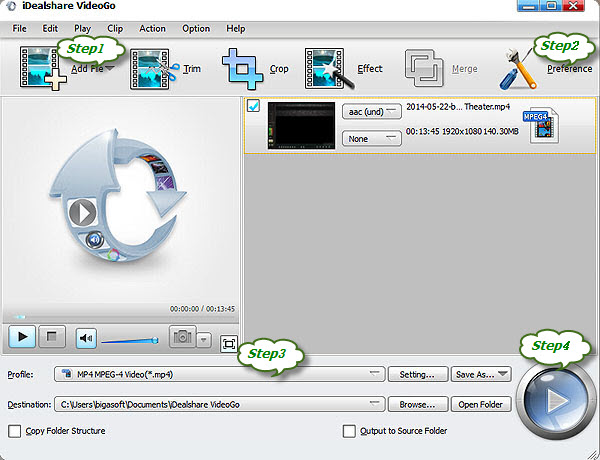600x460 pixels.
Task: Uncheck the Theater.mp4 file checkbox
Action: [x=253, y=106]
